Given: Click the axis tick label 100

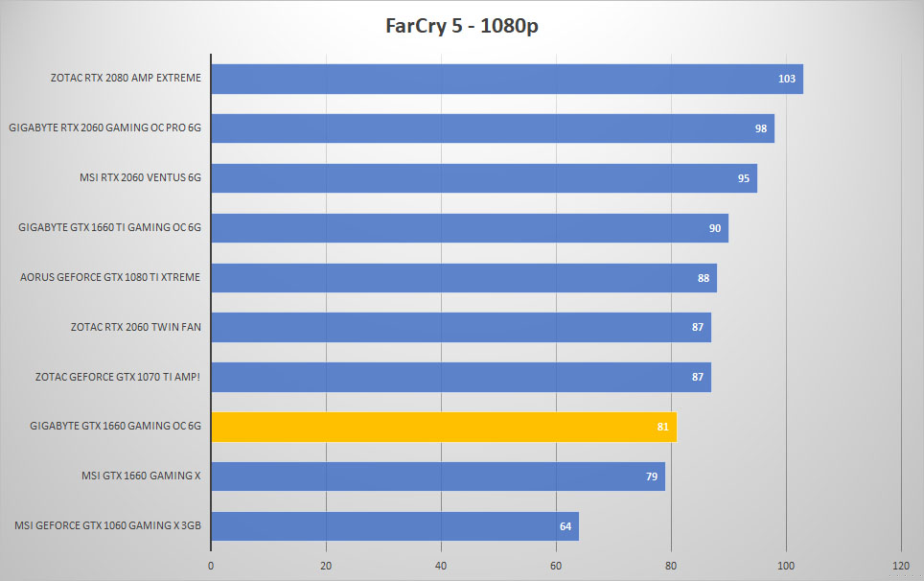Looking at the screenshot, I should [786, 566].
